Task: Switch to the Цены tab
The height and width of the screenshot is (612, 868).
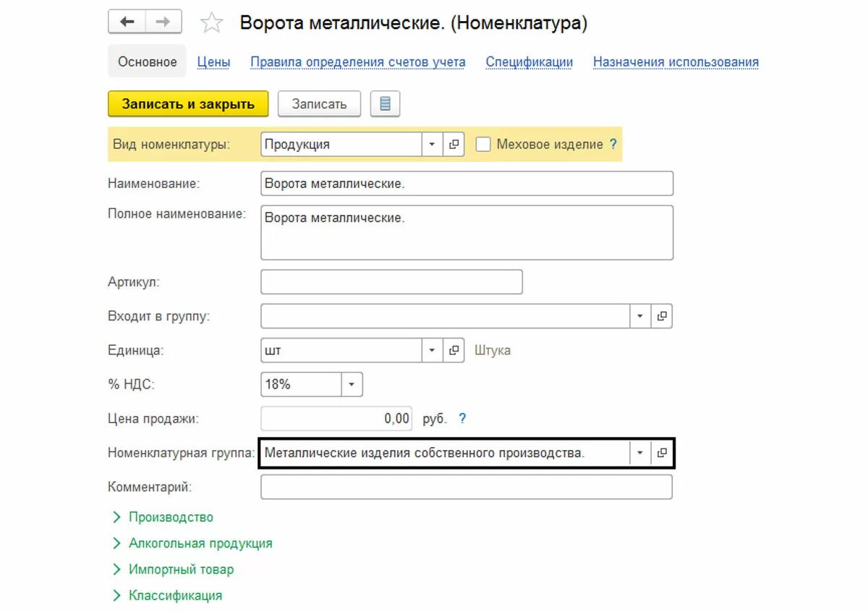Action: tap(213, 62)
